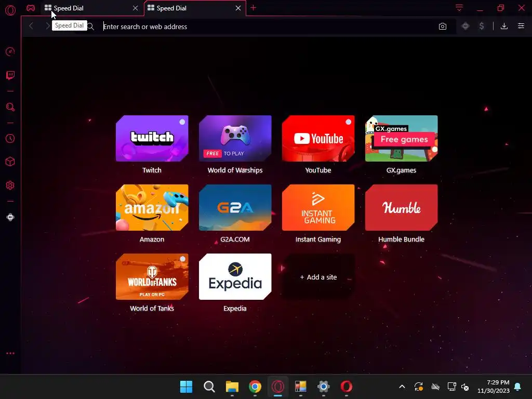
Task: Open the sidebar search panel
Action: coord(10,107)
